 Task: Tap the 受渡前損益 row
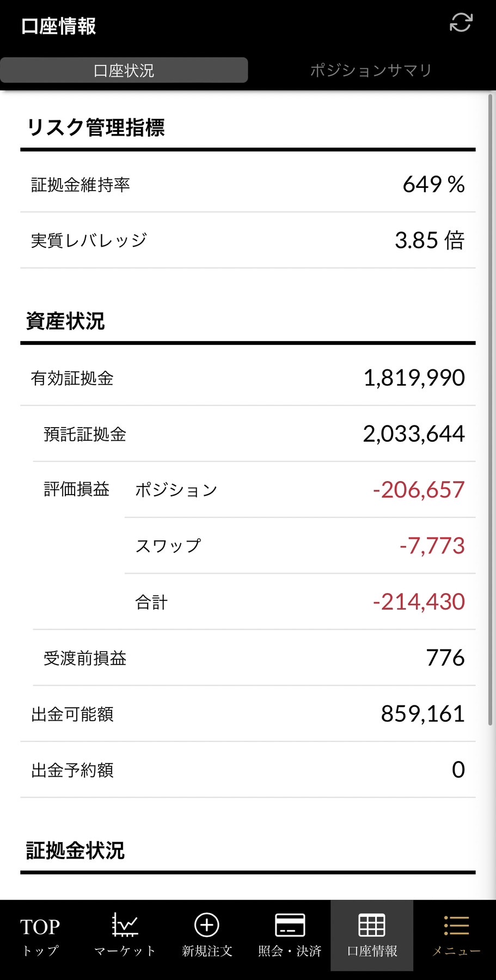(254, 658)
